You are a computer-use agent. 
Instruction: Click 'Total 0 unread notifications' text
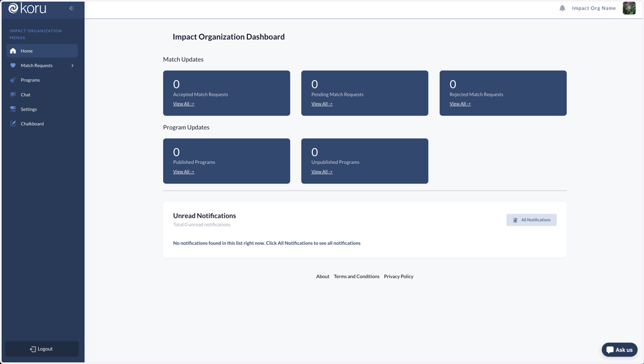pos(202,224)
